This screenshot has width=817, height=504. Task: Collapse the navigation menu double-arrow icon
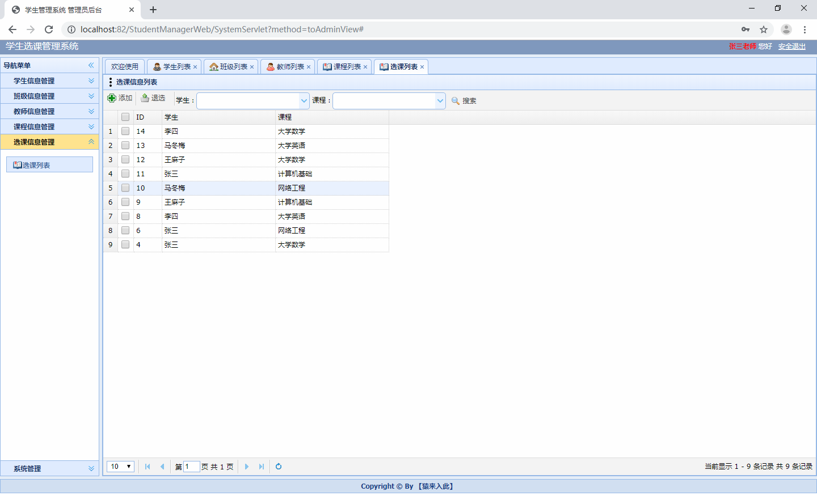click(91, 65)
